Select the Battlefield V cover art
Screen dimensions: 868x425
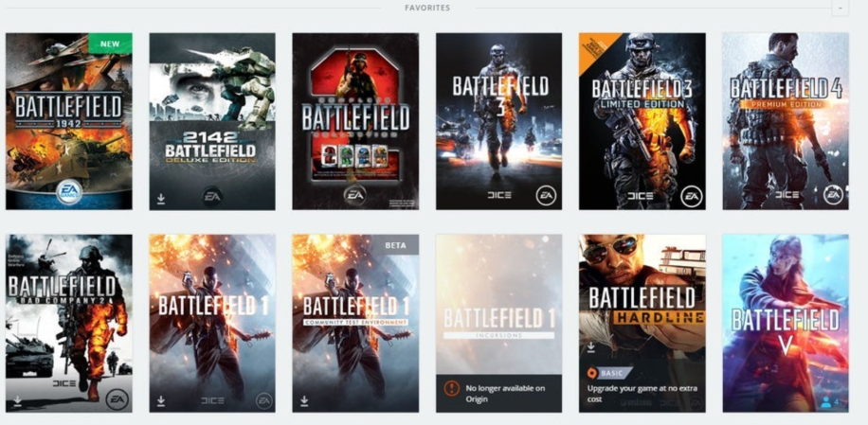785,312
